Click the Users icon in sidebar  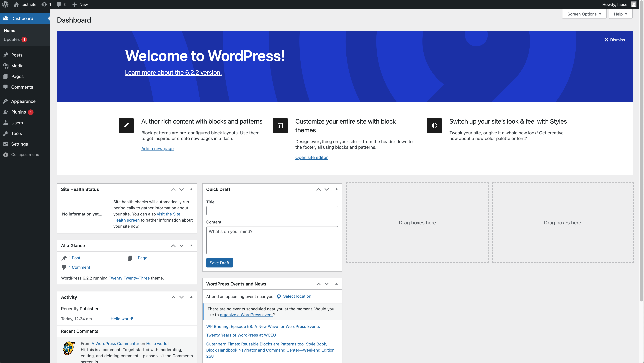pos(6,123)
